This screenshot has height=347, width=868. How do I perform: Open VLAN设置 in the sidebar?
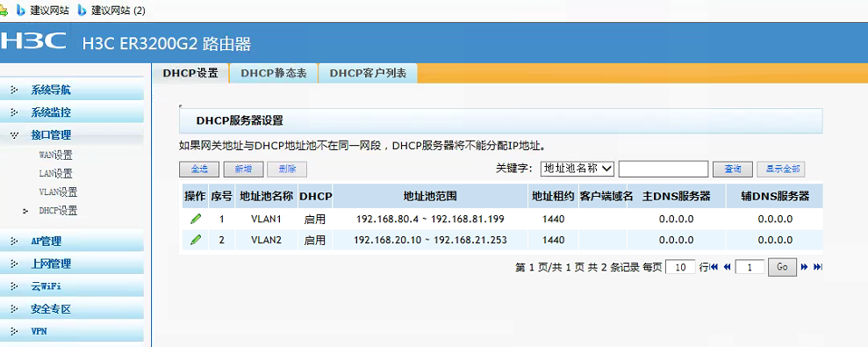(x=58, y=192)
